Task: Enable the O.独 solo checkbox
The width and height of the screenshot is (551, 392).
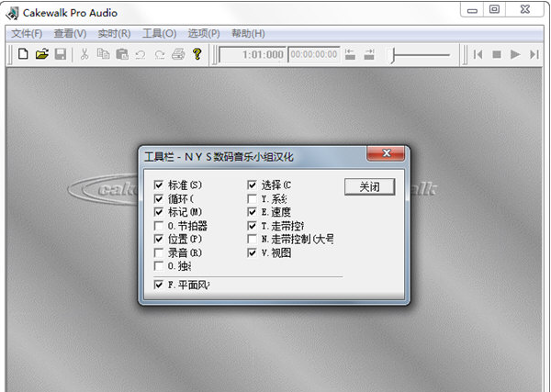Action: [x=159, y=266]
